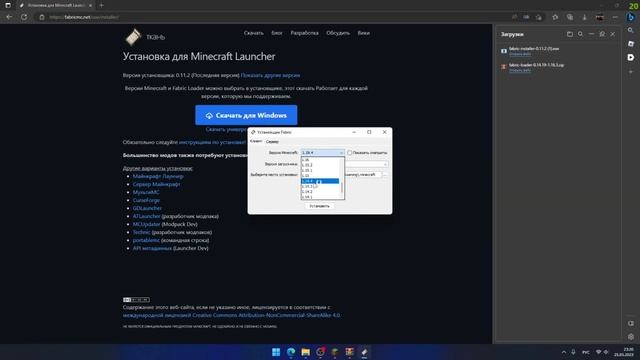Close the Загрузки downloads panel
Screen dimensions: 640x360
[613, 34]
